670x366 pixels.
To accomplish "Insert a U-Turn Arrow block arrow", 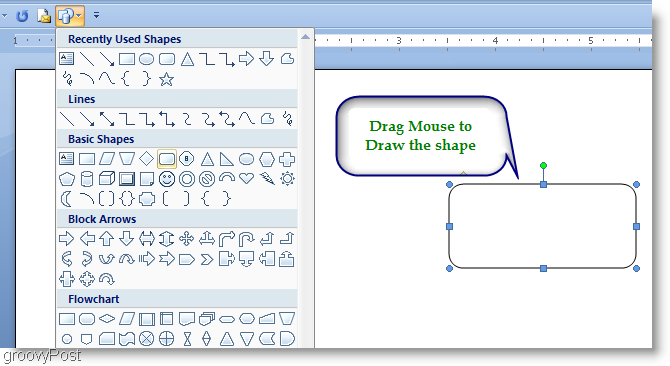I will (247, 239).
